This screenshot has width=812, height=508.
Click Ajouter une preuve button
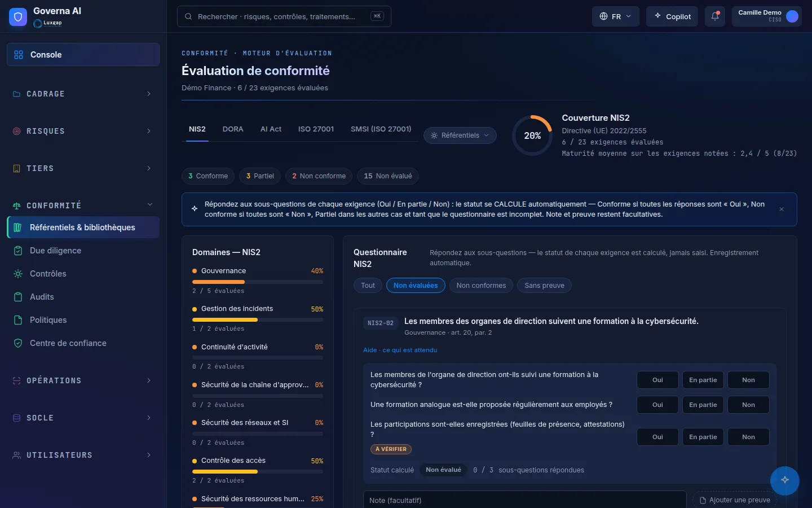[x=735, y=500]
